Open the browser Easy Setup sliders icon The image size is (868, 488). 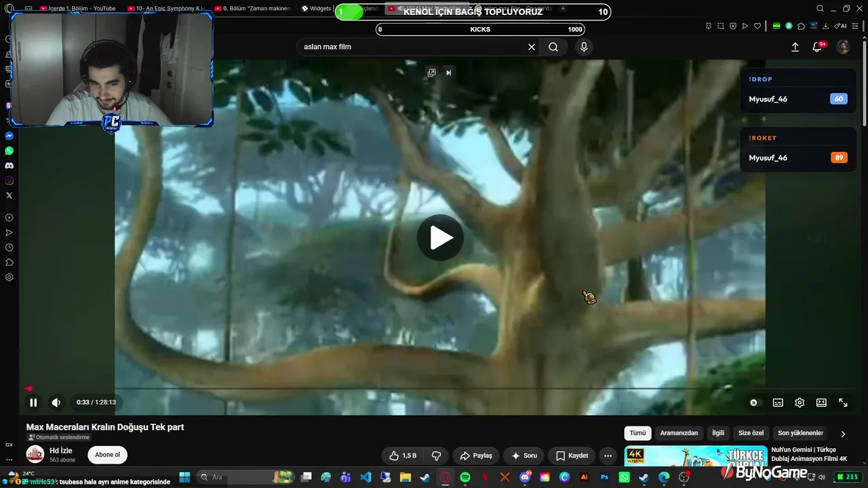(x=855, y=26)
